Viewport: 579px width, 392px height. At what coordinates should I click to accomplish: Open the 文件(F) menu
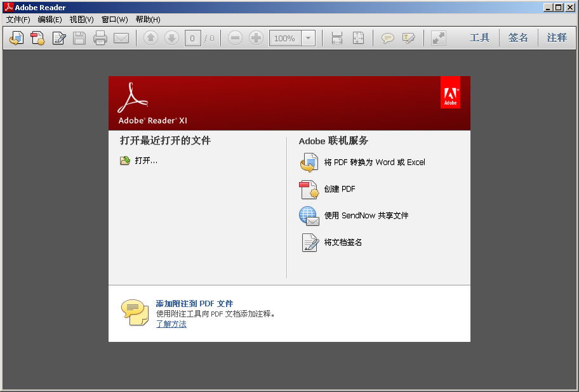(x=18, y=20)
